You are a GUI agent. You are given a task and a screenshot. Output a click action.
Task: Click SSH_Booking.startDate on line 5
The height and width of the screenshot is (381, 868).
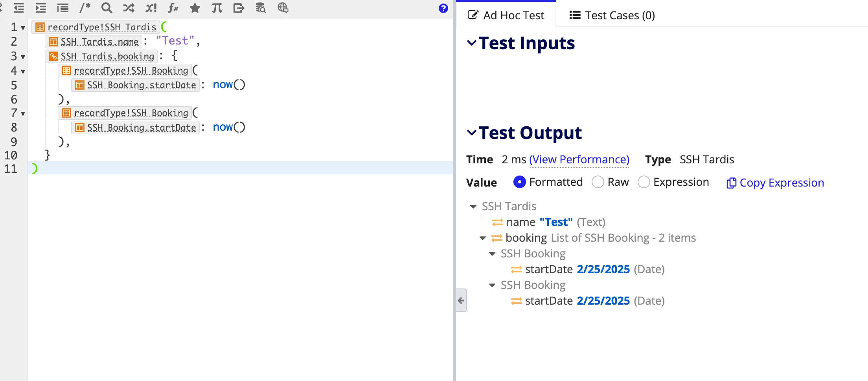[x=142, y=85]
